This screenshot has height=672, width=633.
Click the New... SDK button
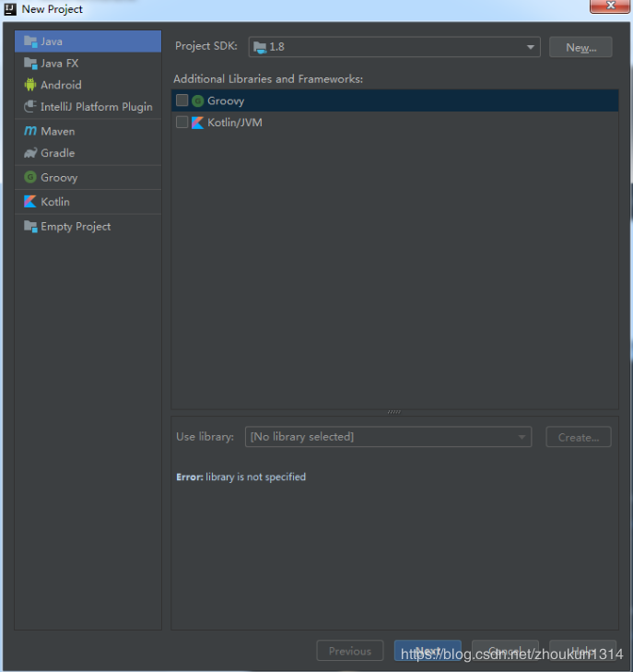click(580, 47)
